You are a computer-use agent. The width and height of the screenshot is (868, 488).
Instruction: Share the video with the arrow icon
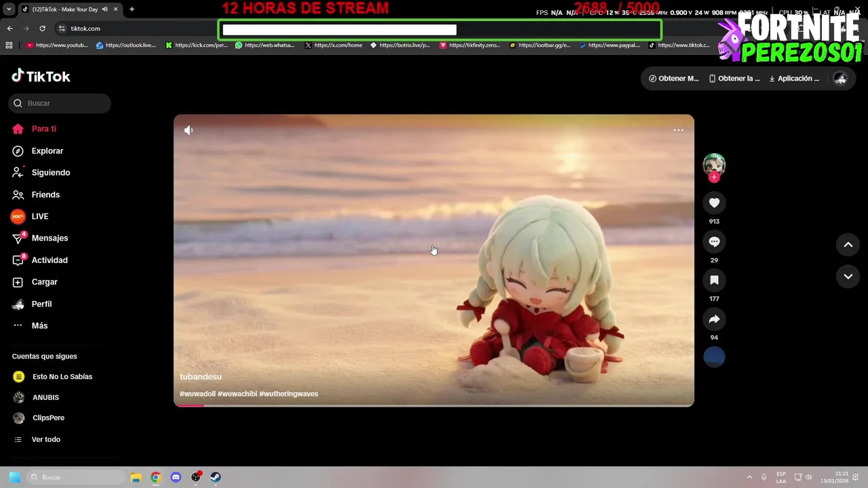[714, 319]
